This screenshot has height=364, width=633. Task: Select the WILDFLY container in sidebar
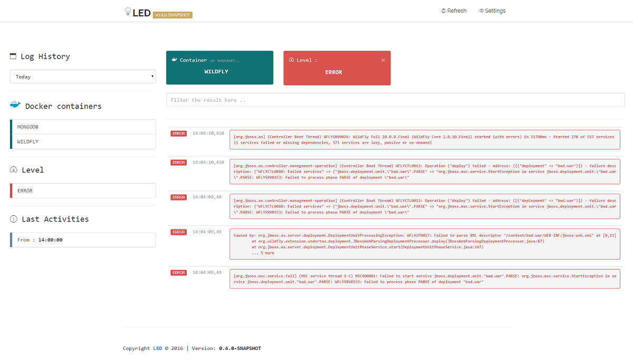click(x=83, y=142)
